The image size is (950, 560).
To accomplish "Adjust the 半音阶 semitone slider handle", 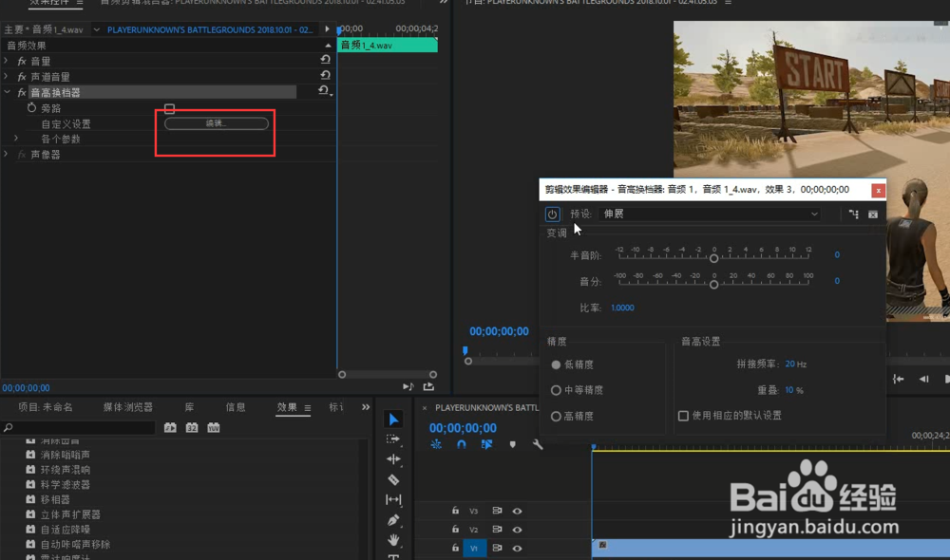I will click(713, 258).
